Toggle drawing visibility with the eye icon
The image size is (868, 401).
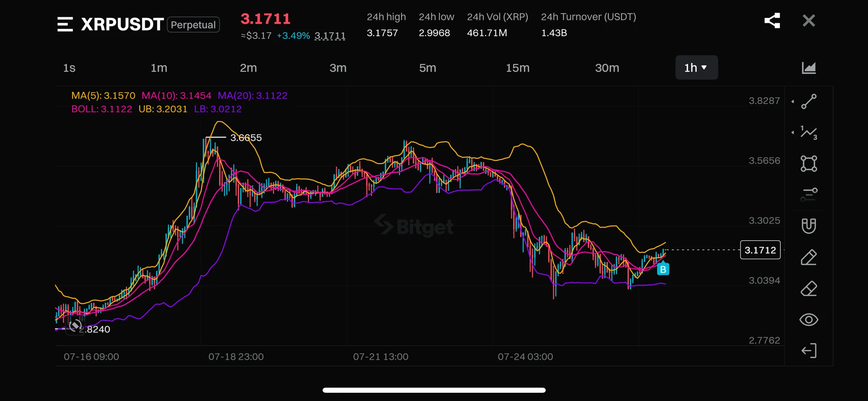pos(809,320)
